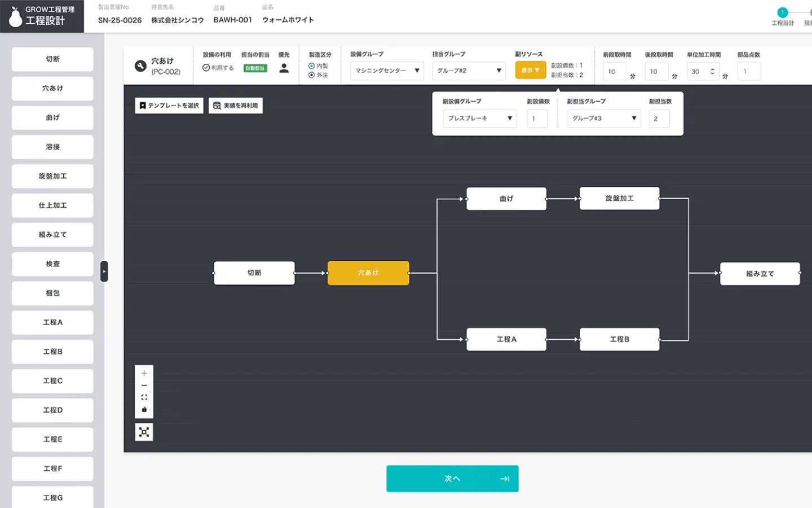Select 溶接 in the left process list
Image resolution: width=812 pixels, height=508 pixels.
click(52, 147)
